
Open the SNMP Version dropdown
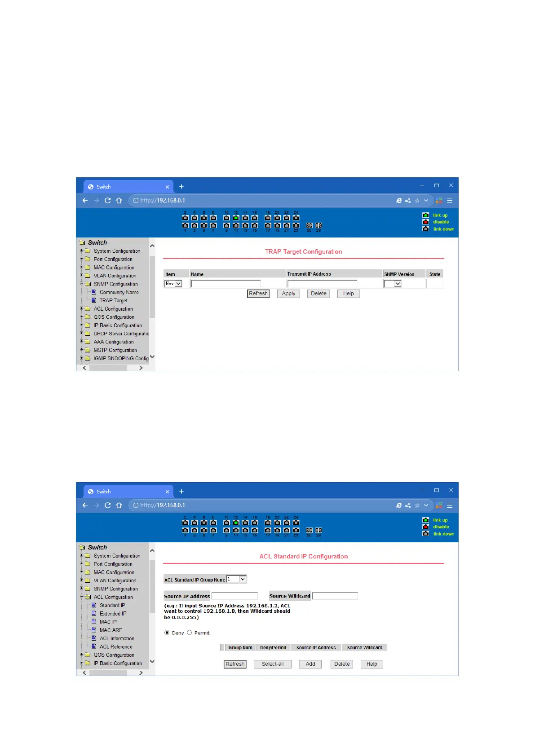click(393, 284)
